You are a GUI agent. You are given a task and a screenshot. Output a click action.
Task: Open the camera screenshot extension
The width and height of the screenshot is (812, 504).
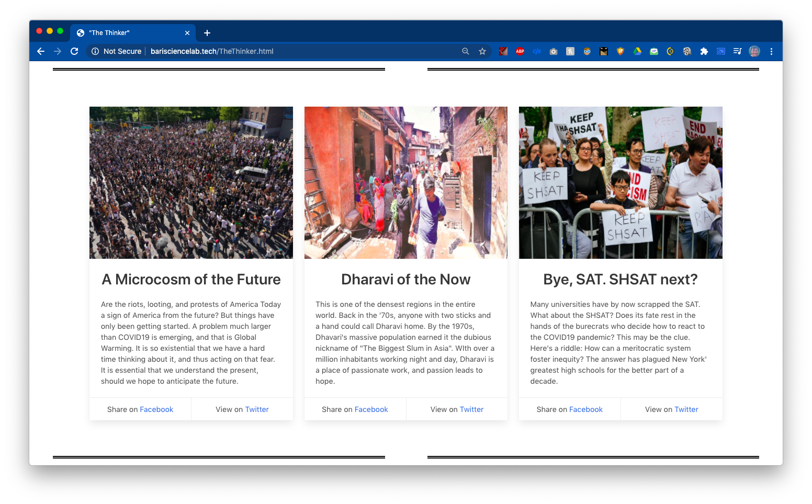pyautogui.click(x=554, y=51)
